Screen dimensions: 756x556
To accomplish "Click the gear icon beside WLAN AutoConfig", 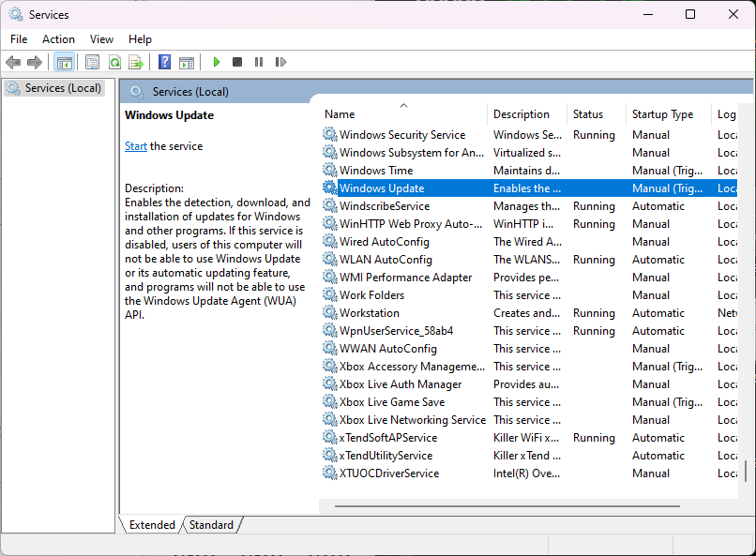I will 330,259.
